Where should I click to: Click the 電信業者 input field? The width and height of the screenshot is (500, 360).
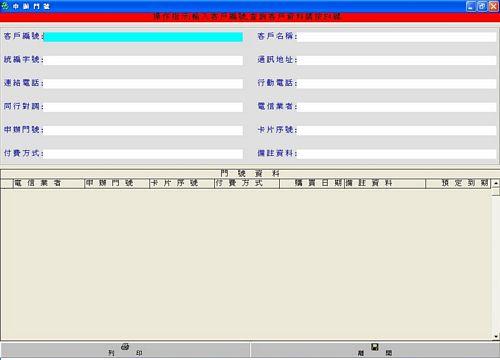(x=397, y=107)
